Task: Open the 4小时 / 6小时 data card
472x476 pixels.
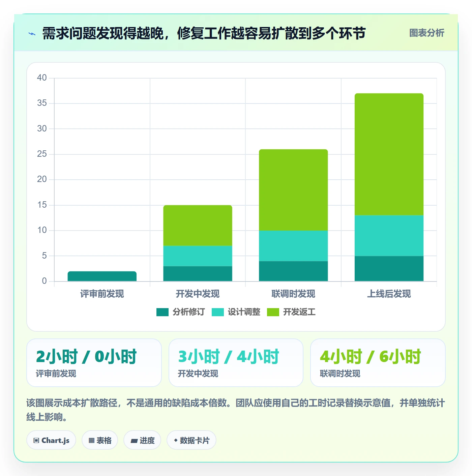Action: point(378,363)
